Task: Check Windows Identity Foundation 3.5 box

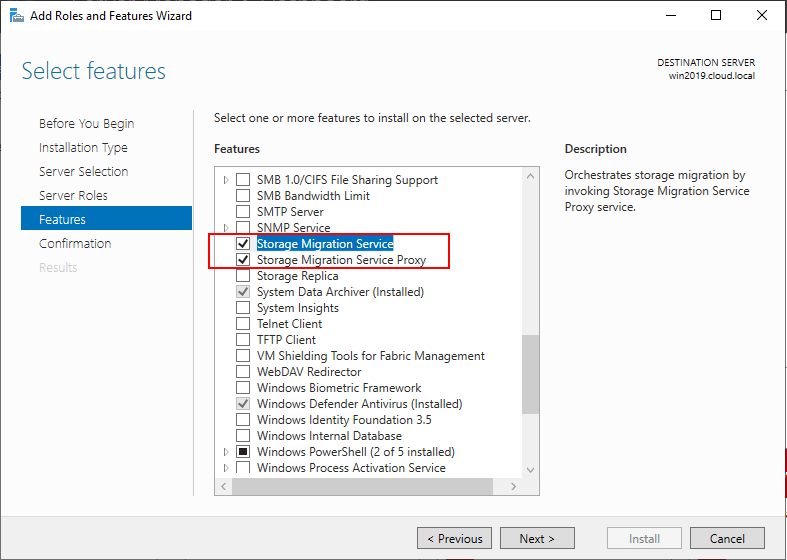Action: click(243, 419)
